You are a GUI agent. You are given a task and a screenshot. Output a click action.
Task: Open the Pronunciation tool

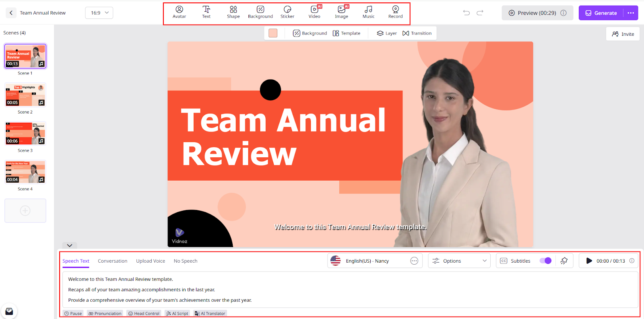coord(105,313)
